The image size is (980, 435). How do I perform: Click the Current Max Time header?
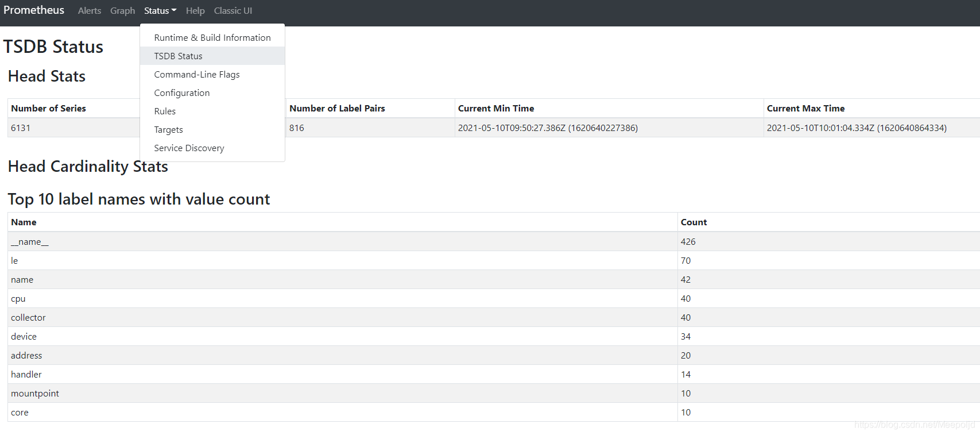pos(806,108)
